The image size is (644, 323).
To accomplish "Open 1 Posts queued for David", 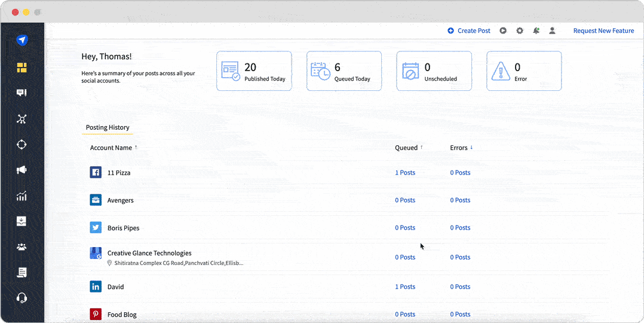I will pos(405,287).
